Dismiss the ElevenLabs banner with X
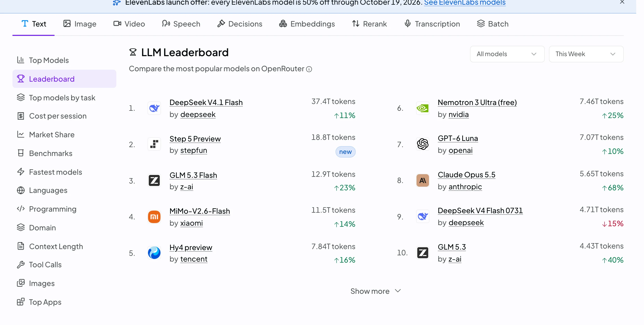The height and width of the screenshot is (325, 644). [622, 2]
